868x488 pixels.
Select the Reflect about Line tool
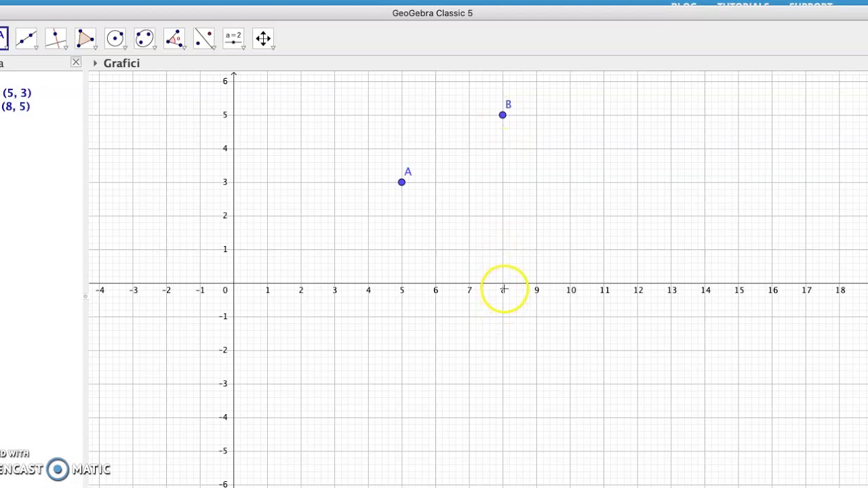(x=204, y=38)
